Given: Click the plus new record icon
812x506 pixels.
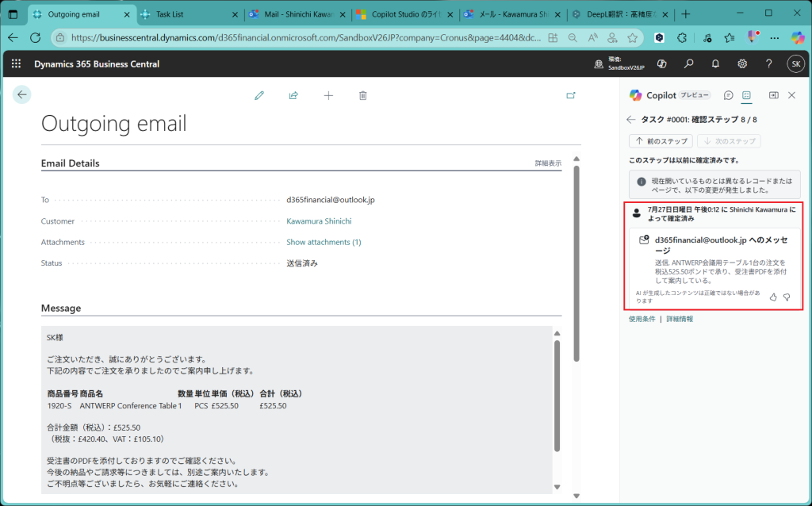Looking at the screenshot, I should coord(328,95).
